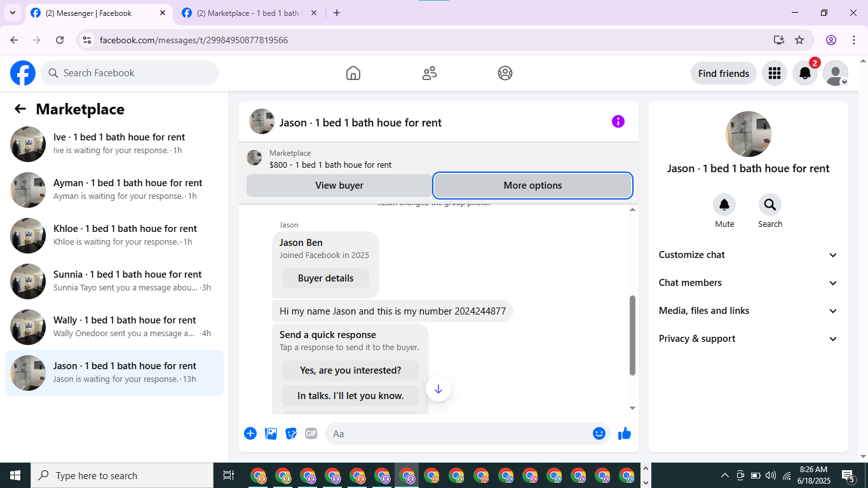Open the notifications bell with badge
Viewport: 868px width, 488px height.
805,73
